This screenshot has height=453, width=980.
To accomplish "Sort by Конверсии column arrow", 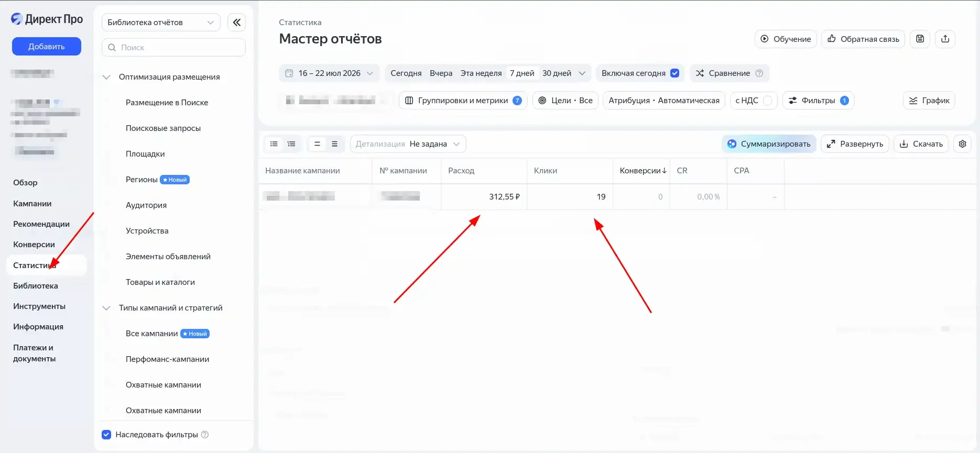I will (x=665, y=171).
